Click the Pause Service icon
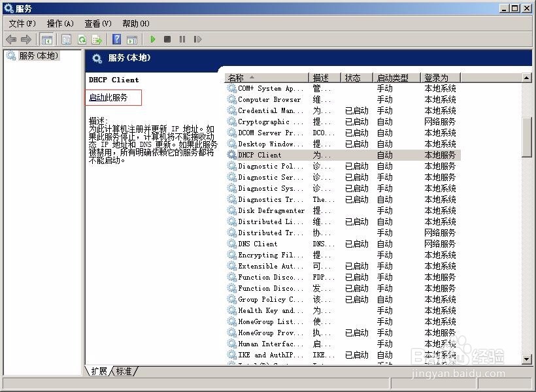 click(184, 39)
